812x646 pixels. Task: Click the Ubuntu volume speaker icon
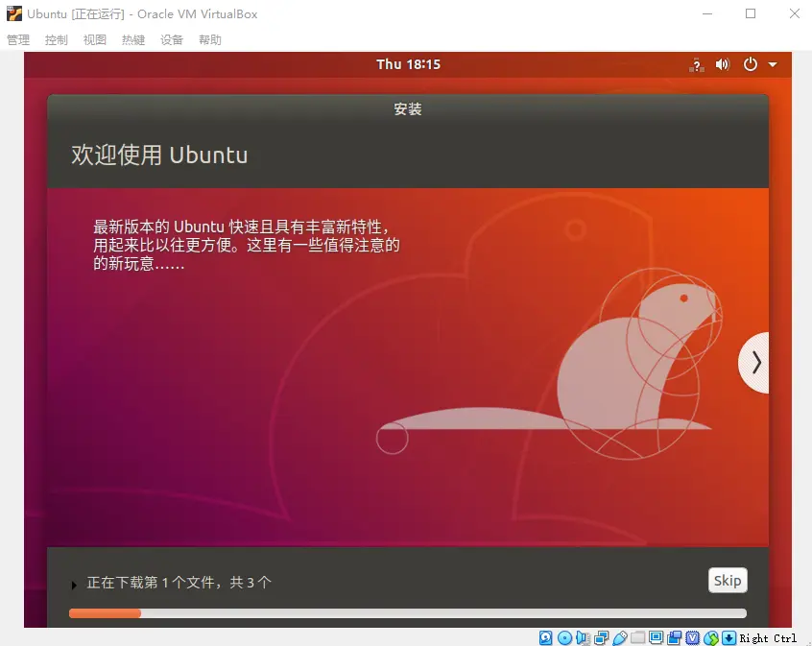723,64
